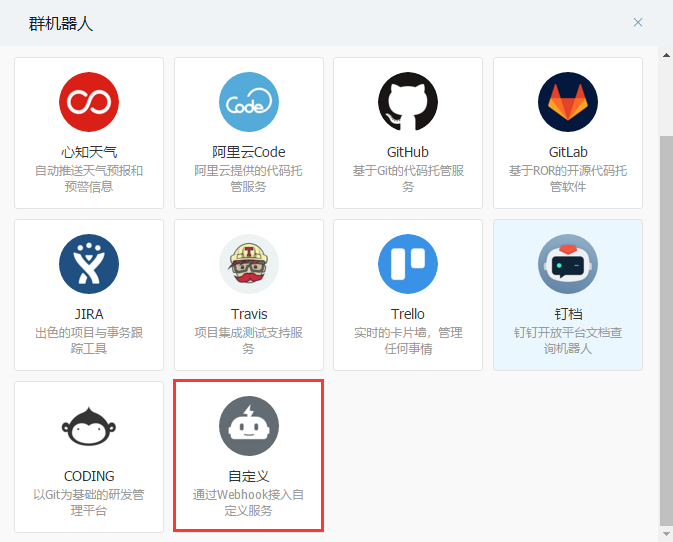Click description 出色的项目与事务跟踪工具
The height and width of the screenshot is (542, 673).
click(x=89, y=340)
